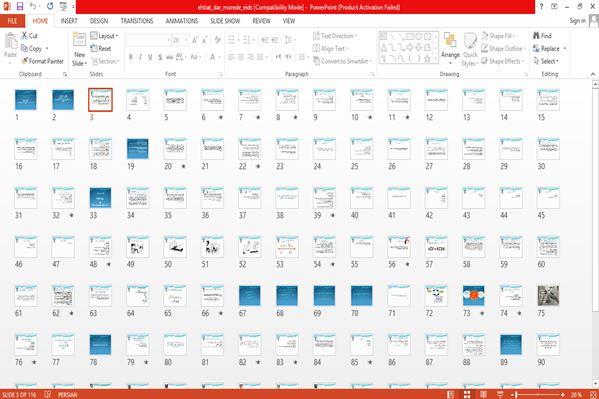This screenshot has height=399, width=599.
Task: Select slide 33 thumbnail
Action: (x=100, y=198)
